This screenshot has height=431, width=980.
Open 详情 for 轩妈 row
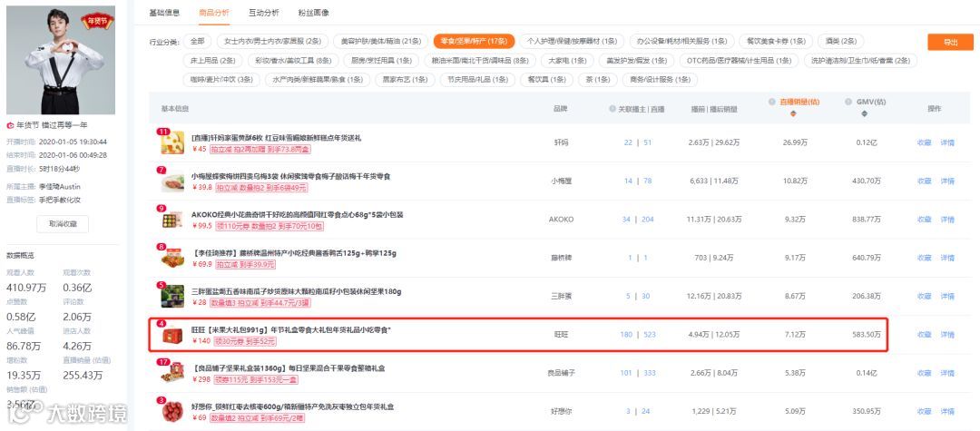point(947,142)
